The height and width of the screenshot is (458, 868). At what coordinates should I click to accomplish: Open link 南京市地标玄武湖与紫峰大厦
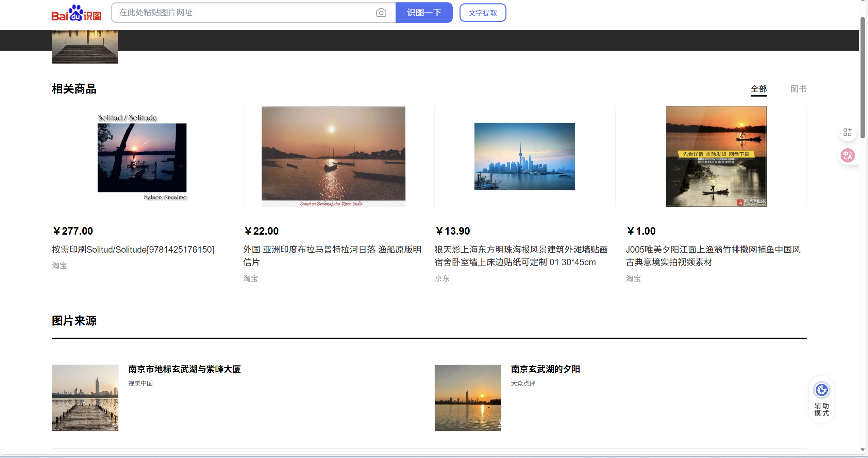click(184, 370)
